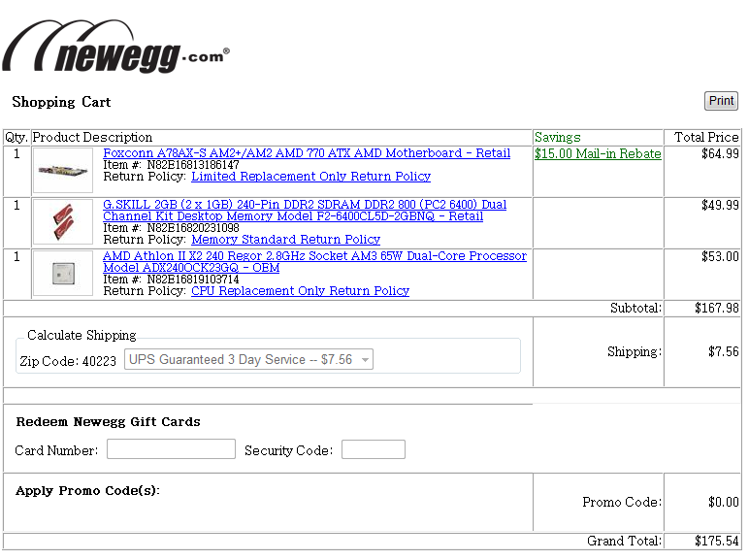Open Memory Standard Return Policy link

(x=285, y=240)
